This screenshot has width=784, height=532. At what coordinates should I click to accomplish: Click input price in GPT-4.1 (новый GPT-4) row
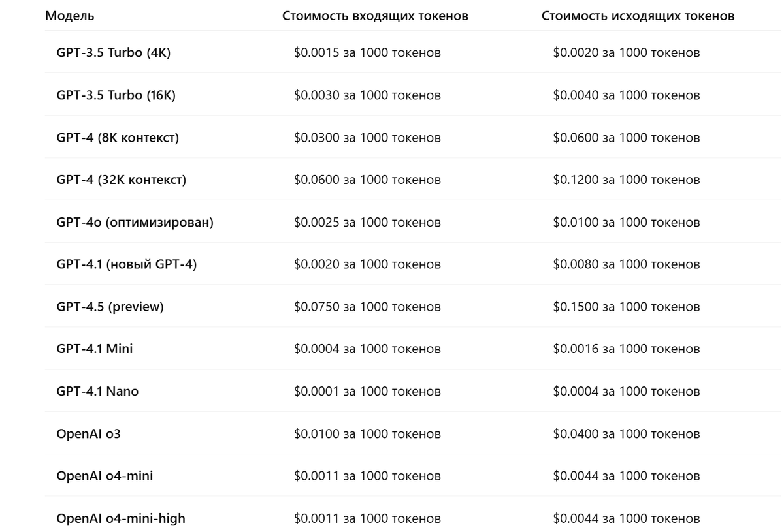(367, 264)
